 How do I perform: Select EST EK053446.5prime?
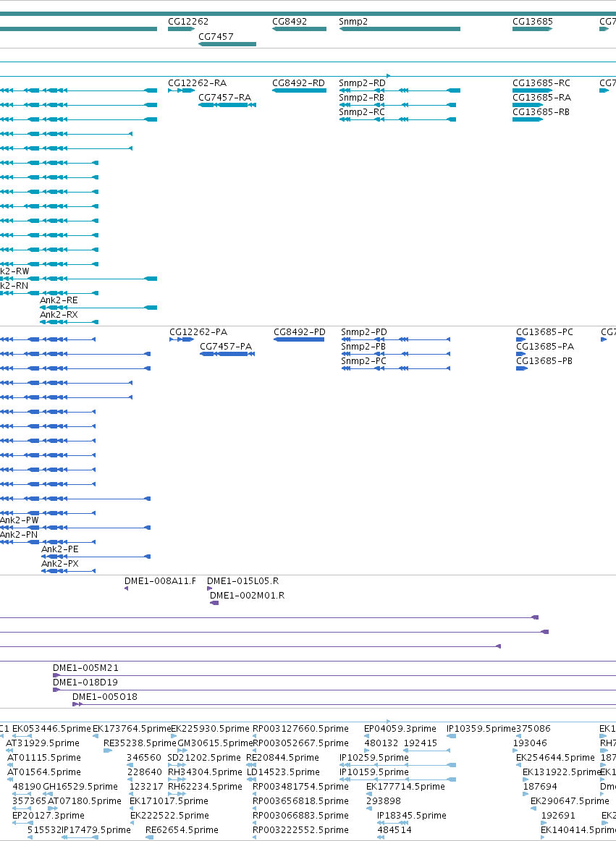(x=51, y=728)
